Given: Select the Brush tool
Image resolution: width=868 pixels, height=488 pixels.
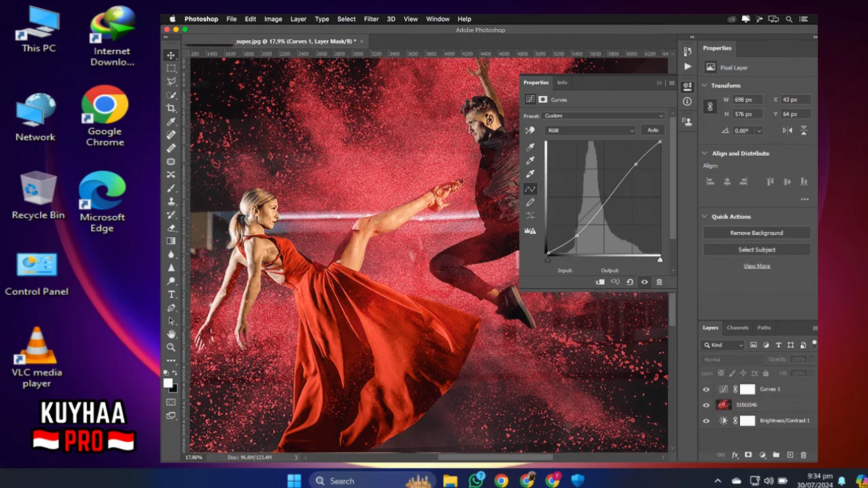Looking at the screenshot, I should [x=172, y=188].
